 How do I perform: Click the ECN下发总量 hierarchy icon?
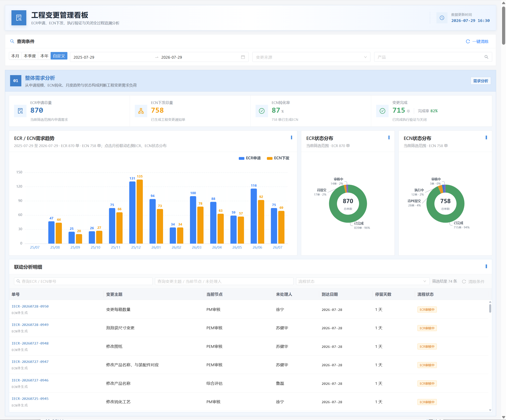point(141,111)
